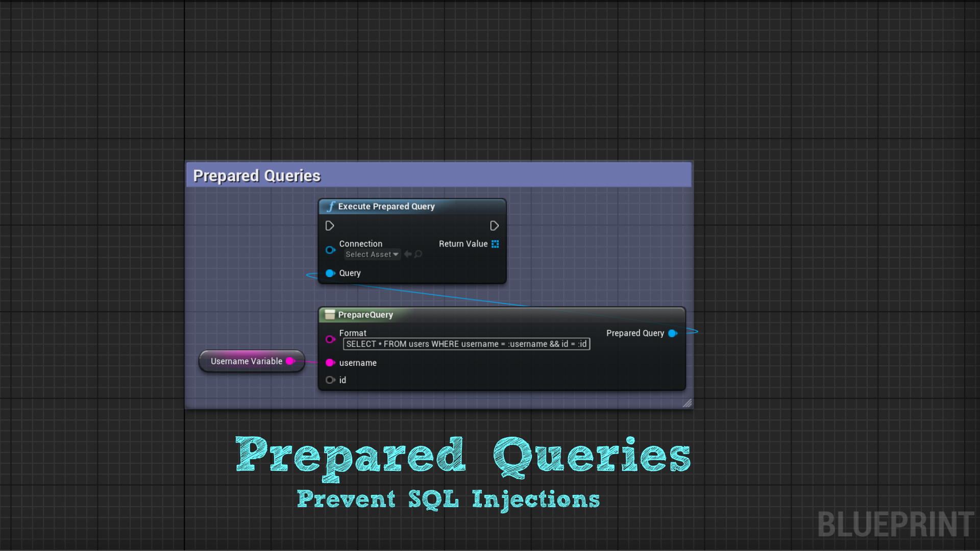The height and width of the screenshot is (551, 980).
Task: Open the Select Asset dropdown
Action: click(x=372, y=254)
